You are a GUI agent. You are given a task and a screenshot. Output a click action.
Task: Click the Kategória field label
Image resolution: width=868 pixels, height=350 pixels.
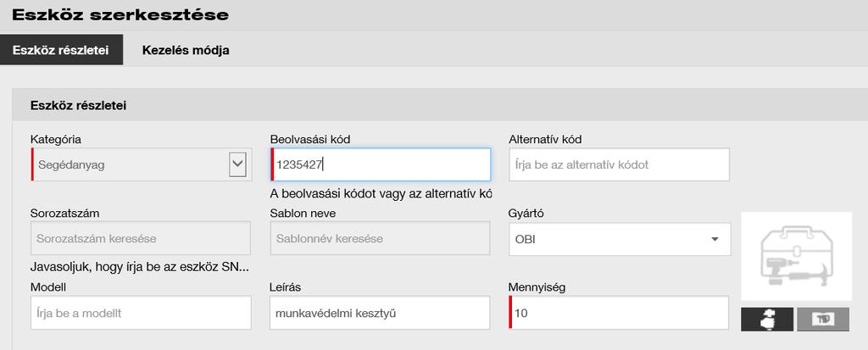tap(56, 140)
